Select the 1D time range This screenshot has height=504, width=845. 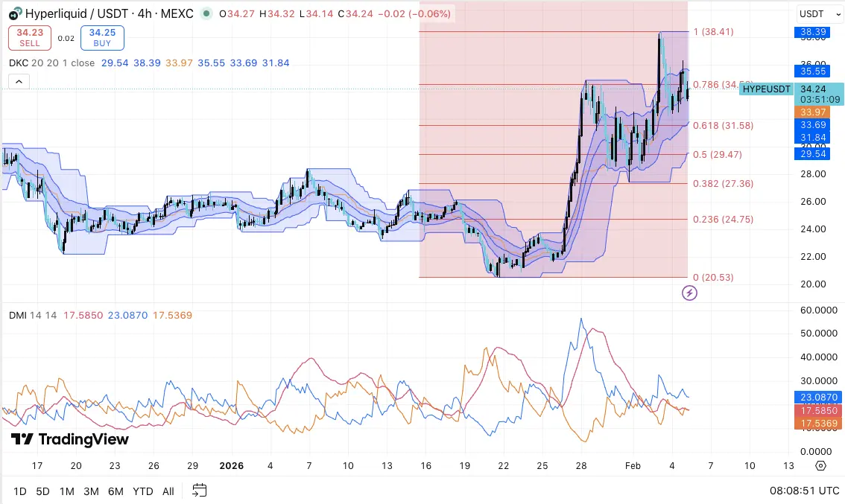click(x=20, y=491)
